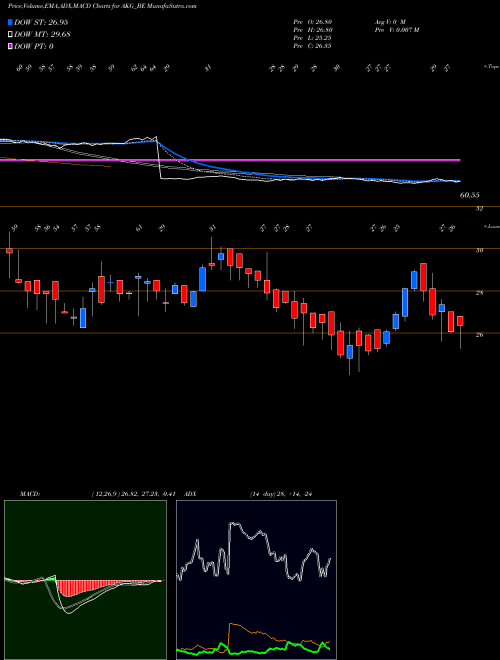Image resolution: width=500 pixels, height=660 pixels.
Task: Open the green MACD histogram panel
Action: pyautogui.click(x=85, y=580)
